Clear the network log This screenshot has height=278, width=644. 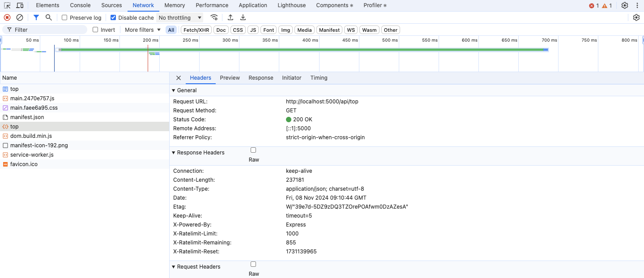[20, 17]
